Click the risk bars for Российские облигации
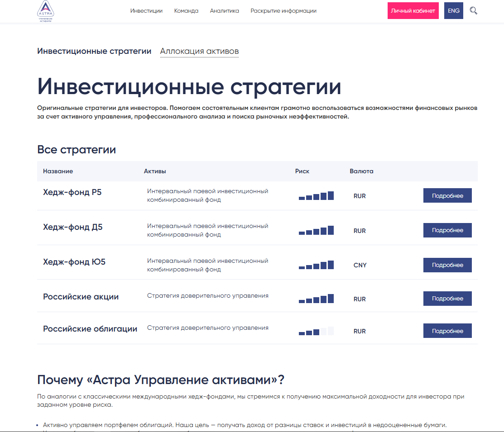The height and width of the screenshot is (432, 504). (x=316, y=331)
